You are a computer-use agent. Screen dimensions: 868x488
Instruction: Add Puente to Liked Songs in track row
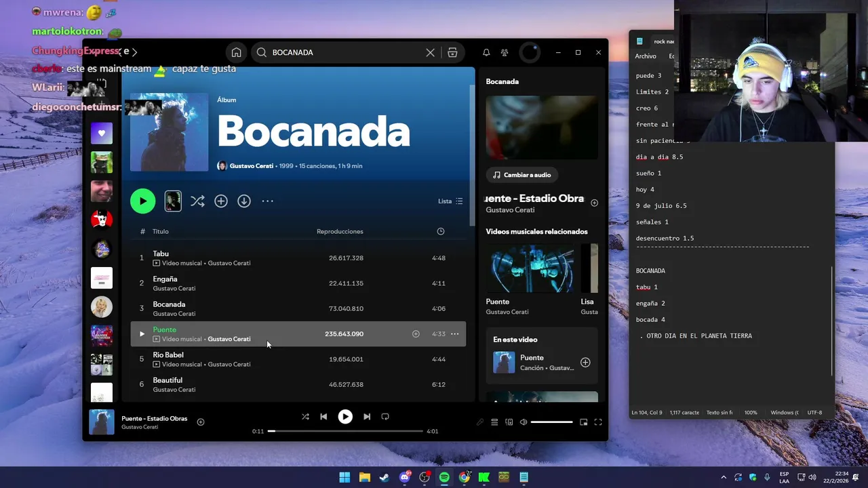tap(416, 333)
